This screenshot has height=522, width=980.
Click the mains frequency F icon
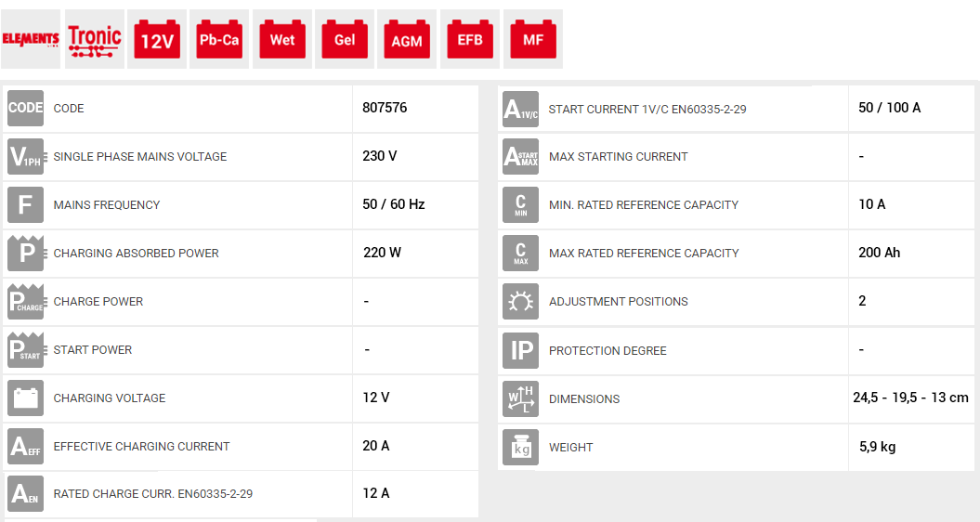[25, 204]
